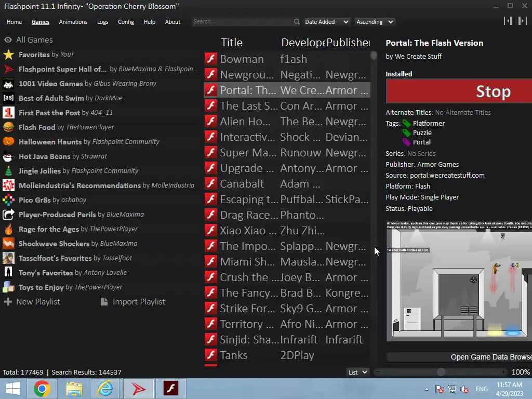
Task: Select the Canabalt game row
Action: point(287,183)
